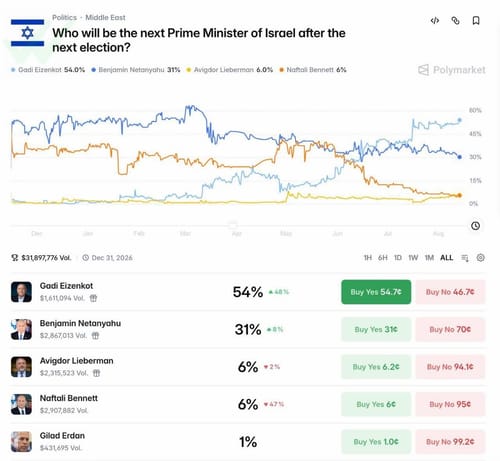Select the ALL time range
The width and height of the screenshot is (500, 461).
(x=446, y=258)
